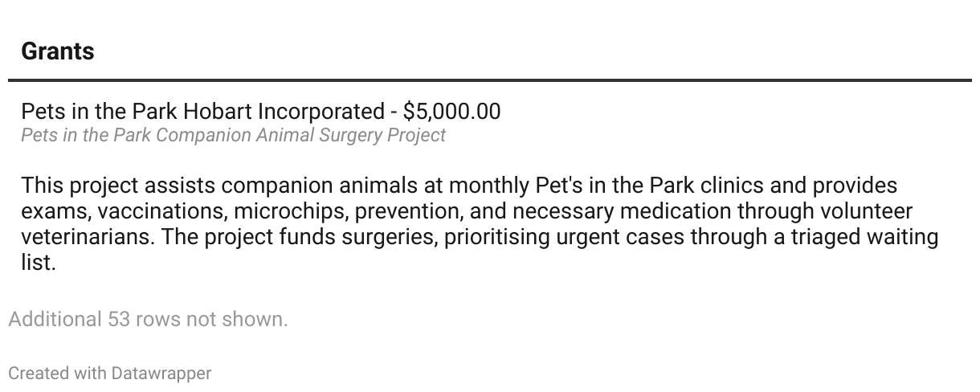The width and height of the screenshot is (980, 392).
Task: Click the dark divider line under Grants
Action: point(490,80)
